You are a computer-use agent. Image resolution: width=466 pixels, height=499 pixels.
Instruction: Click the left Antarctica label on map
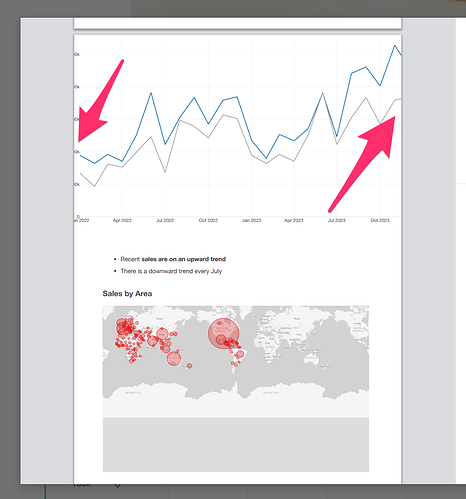point(133,393)
